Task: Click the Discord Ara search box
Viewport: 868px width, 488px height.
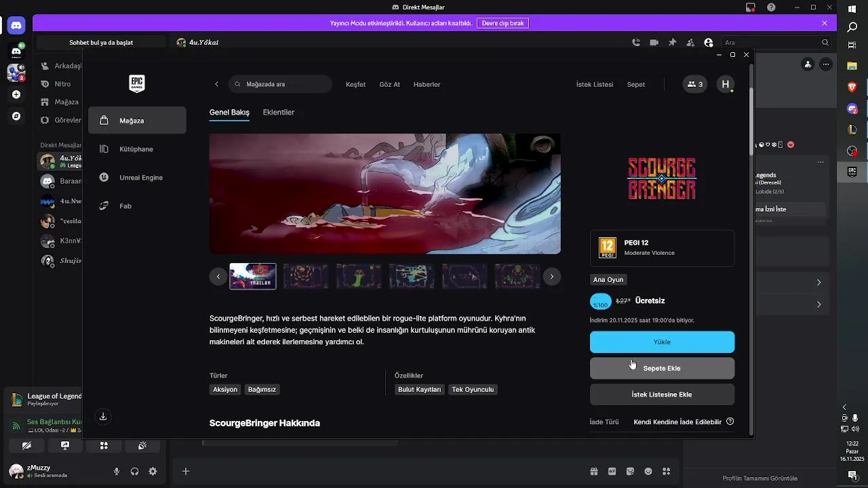Action: click(x=776, y=42)
